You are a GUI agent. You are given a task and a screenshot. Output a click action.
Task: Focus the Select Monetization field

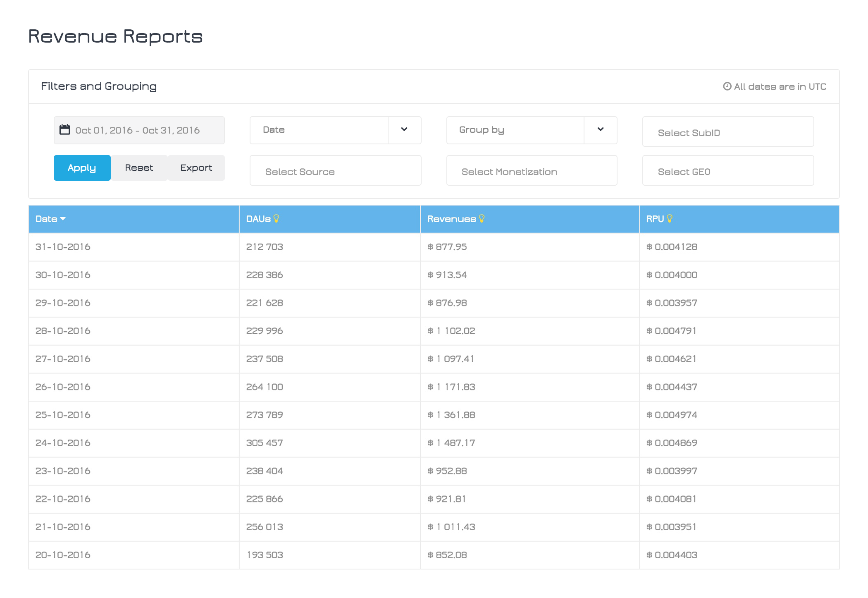click(x=532, y=171)
